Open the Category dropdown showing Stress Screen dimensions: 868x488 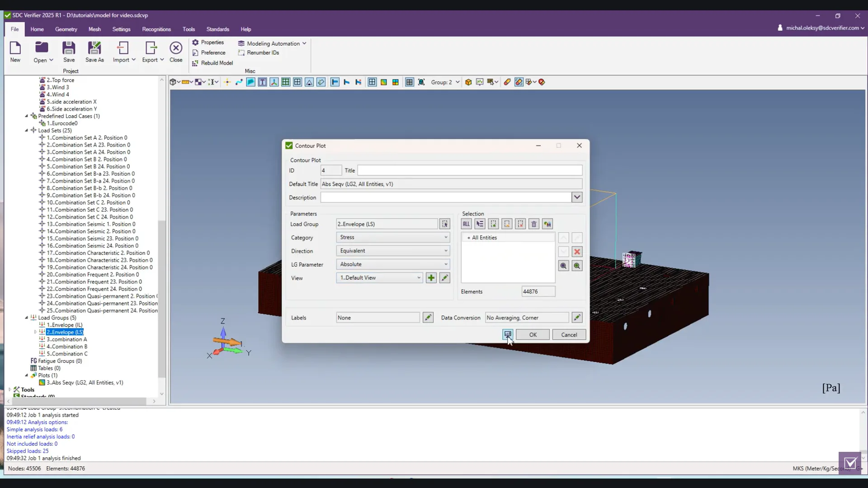(393, 237)
